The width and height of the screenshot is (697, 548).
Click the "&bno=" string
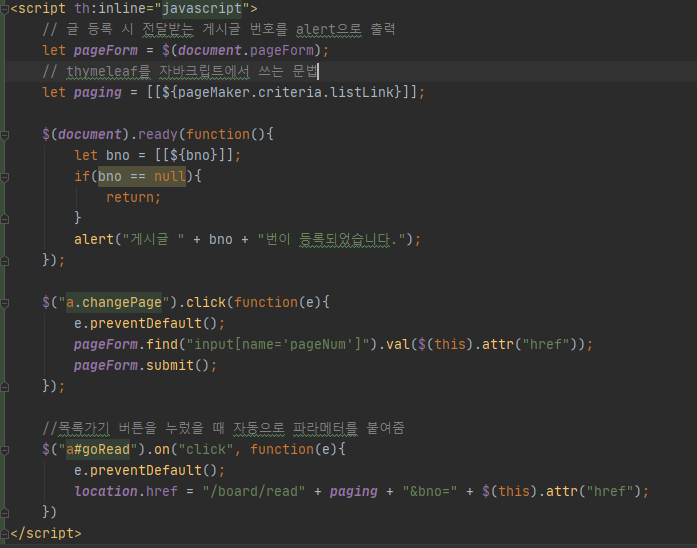pos(429,492)
